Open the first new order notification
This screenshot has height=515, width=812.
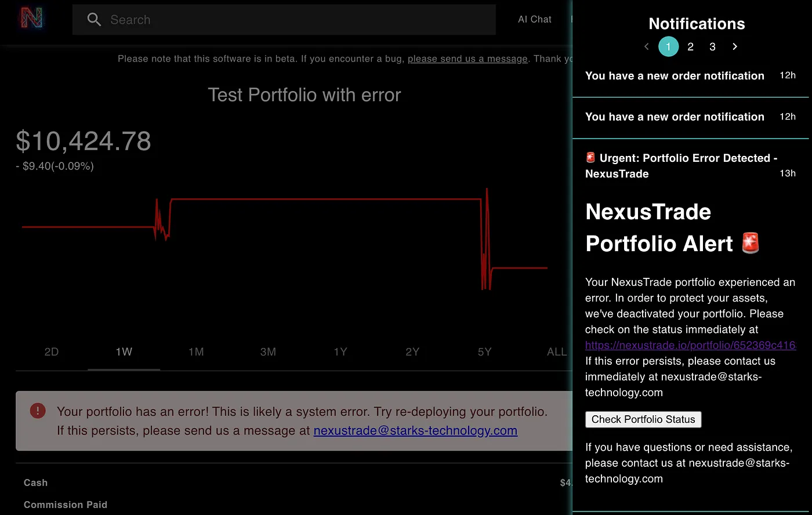pyautogui.click(x=690, y=76)
